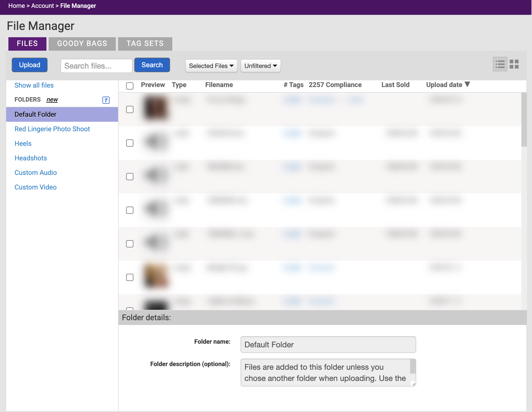Check the sixth file row checkbox
The height and width of the screenshot is (412, 532).
coord(130,277)
